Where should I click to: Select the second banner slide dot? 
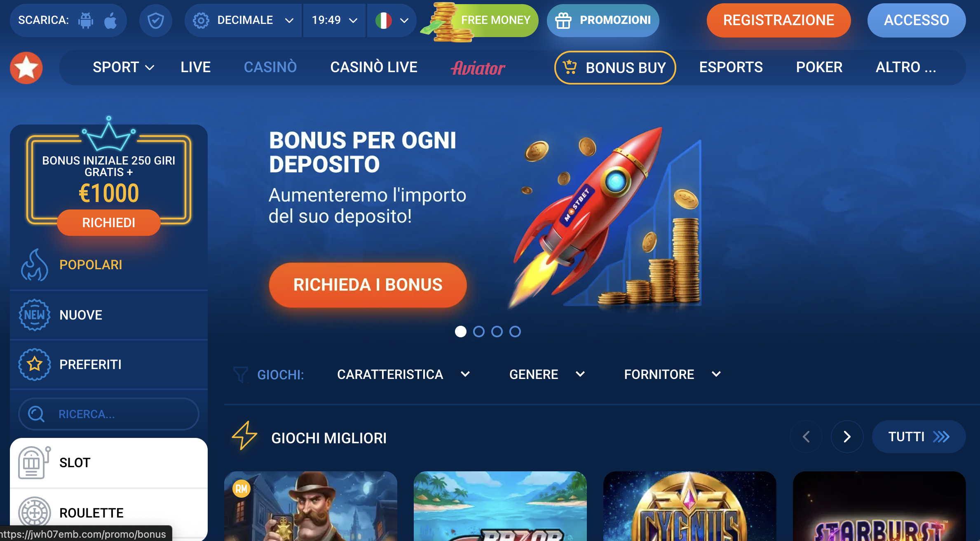[479, 332]
